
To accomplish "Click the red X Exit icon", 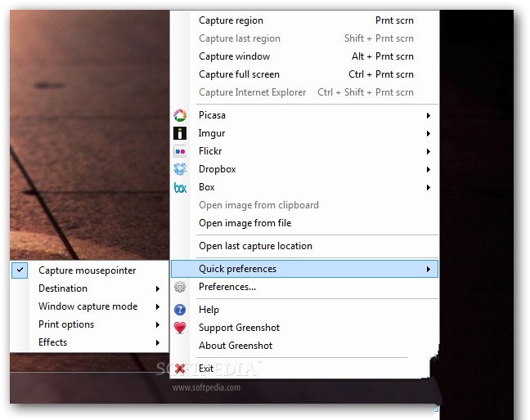I will (180, 369).
